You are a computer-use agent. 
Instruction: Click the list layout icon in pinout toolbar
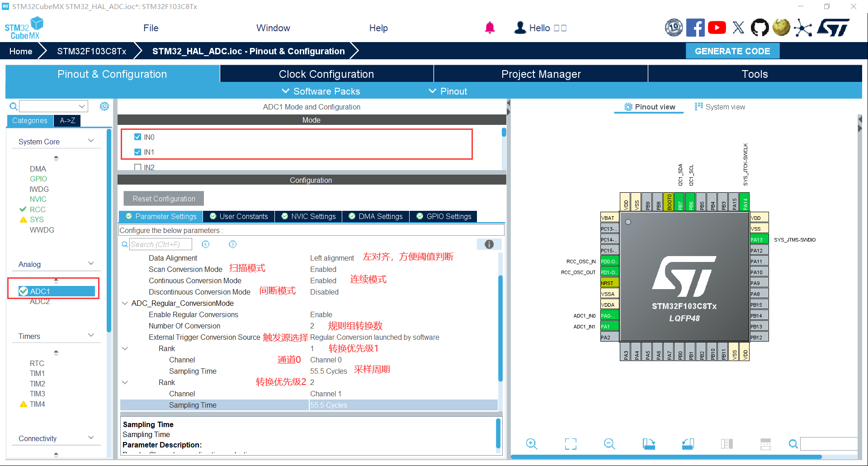point(765,444)
